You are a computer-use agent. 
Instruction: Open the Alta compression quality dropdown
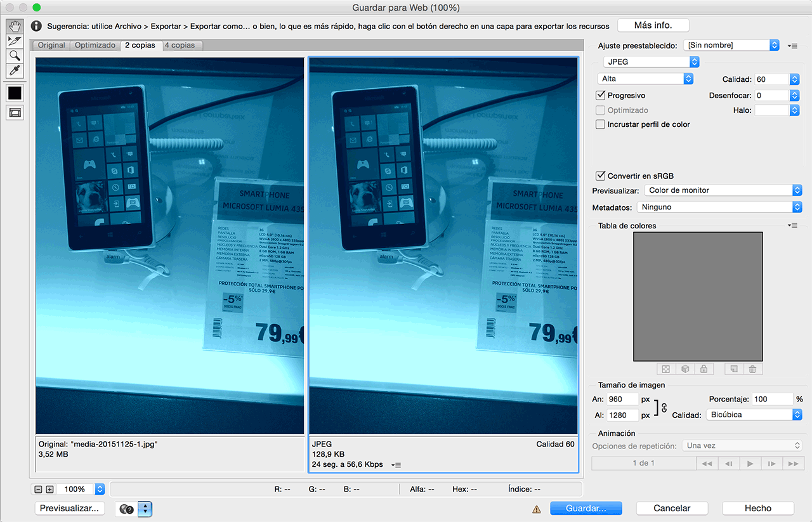(x=645, y=79)
